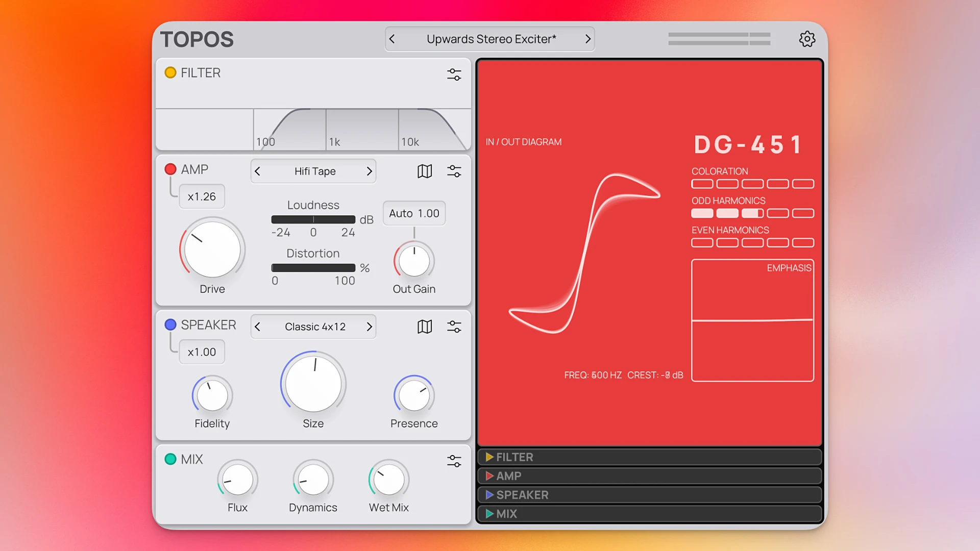Screen dimensions: 980x551
Task: Expand the Filter panel below diagram
Action: click(x=649, y=457)
